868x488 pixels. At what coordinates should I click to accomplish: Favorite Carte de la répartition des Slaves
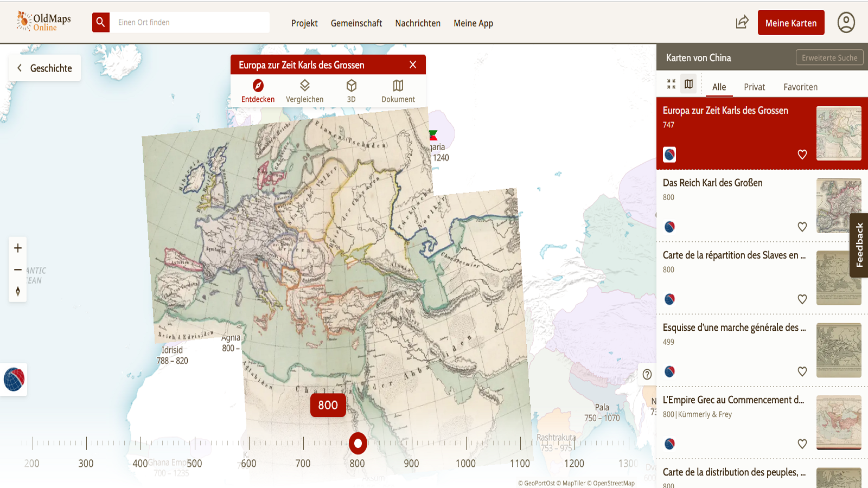tap(802, 299)
